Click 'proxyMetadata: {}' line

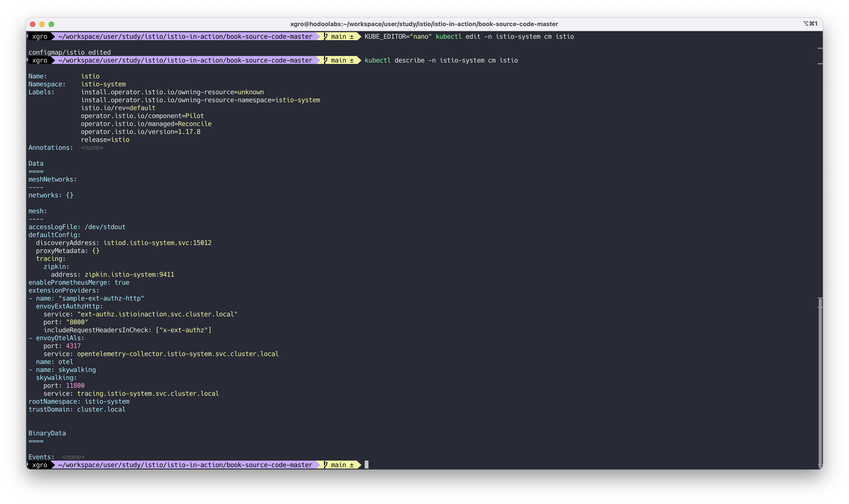[68, 251]
